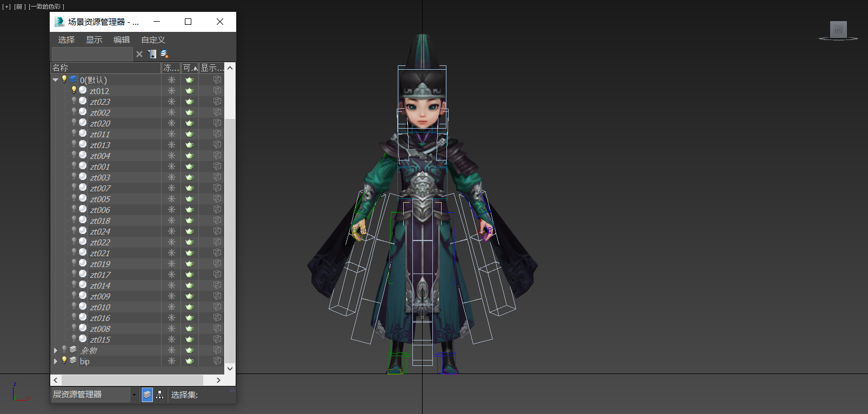Click the renderable teapot icon for zt002

(x=190, y=112)
